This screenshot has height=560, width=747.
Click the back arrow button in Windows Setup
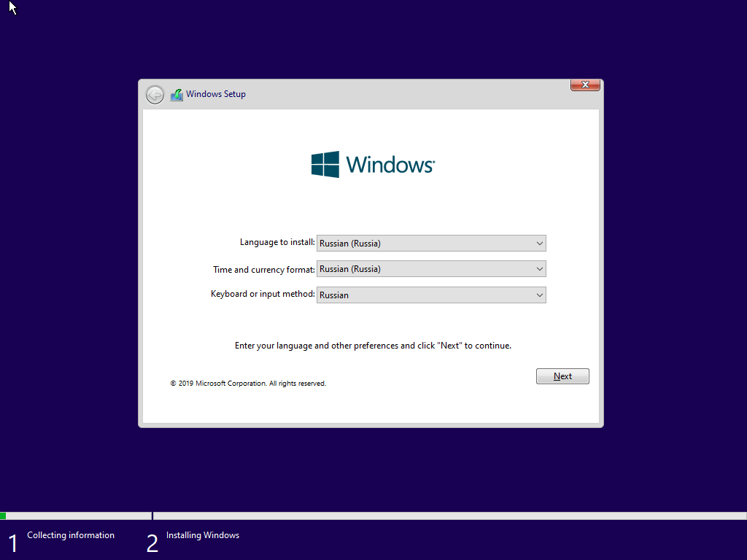coord(155,95)
